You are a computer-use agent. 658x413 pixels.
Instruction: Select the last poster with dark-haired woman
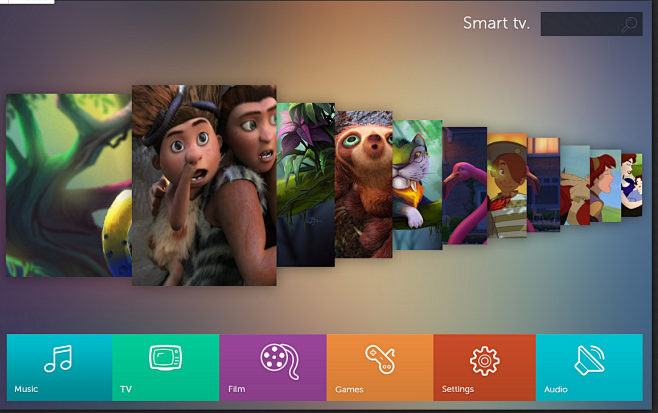(x=632, y=185)
